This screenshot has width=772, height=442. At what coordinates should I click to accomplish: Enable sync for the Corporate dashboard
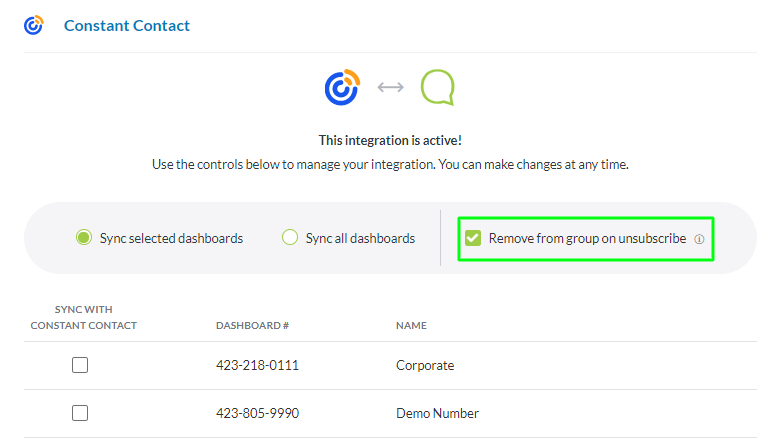[80, 365]
